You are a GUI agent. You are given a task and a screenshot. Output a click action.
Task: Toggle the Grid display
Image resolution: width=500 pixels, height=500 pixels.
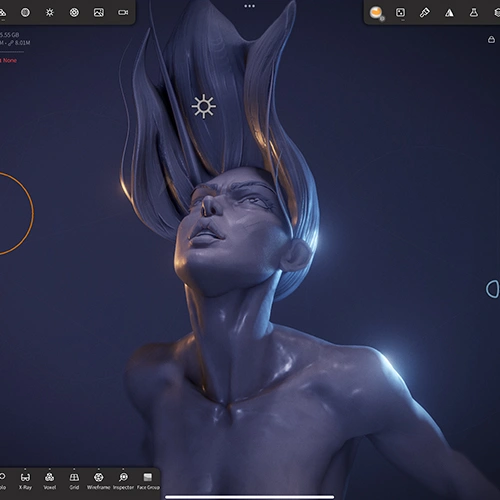pos(74,481)
